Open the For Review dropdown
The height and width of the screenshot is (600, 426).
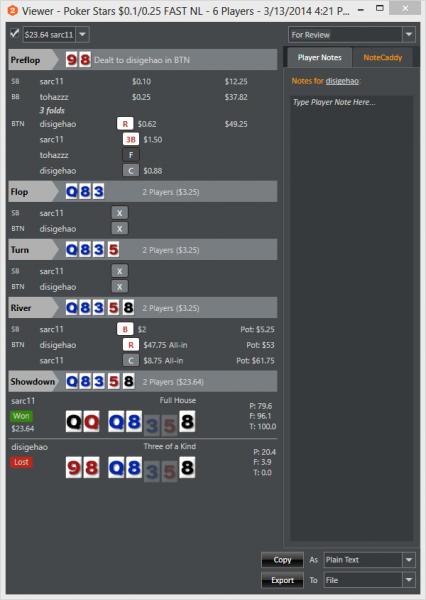coord(351,35)
